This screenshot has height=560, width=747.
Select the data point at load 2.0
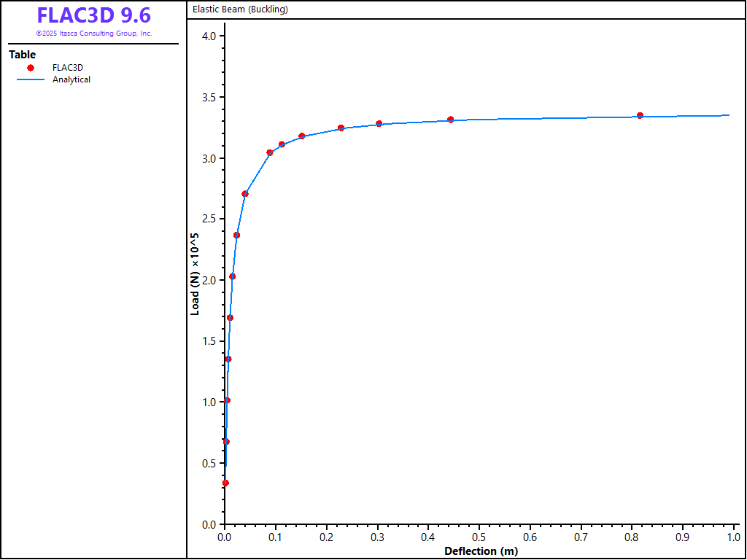pos(232,276)
